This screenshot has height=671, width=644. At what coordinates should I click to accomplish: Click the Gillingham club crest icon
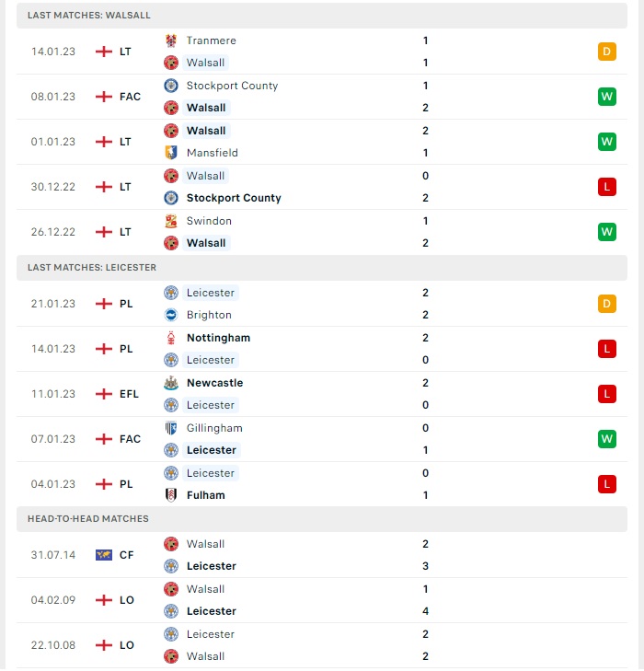tap(171, 428)
